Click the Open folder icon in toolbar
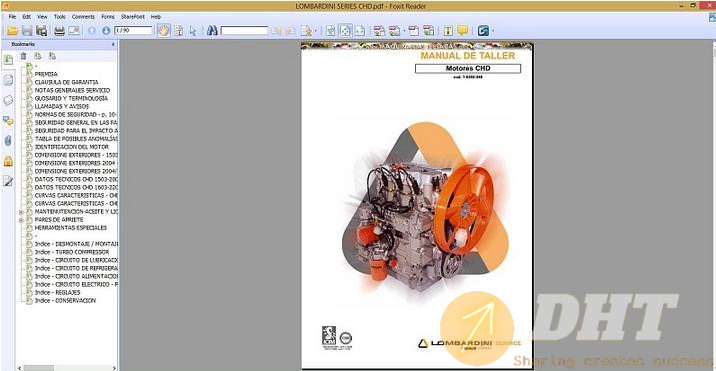716x371 pixels. click(x=12, y=31)
